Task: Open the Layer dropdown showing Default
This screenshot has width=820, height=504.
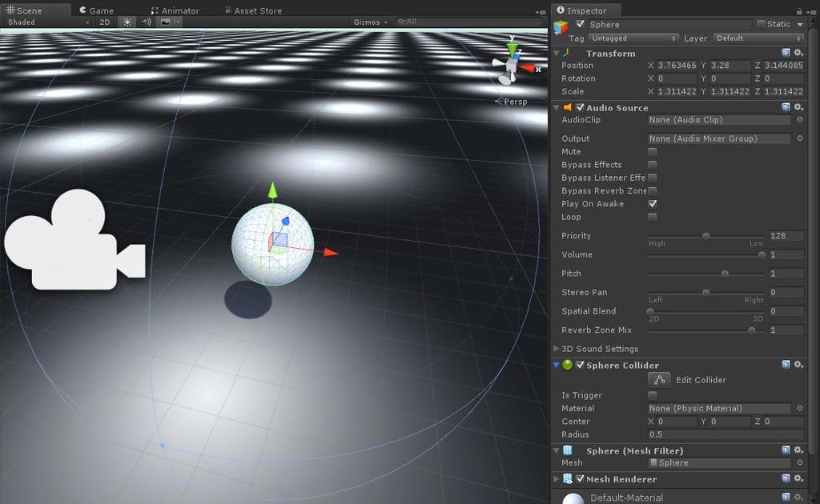Action: point(758,38)
